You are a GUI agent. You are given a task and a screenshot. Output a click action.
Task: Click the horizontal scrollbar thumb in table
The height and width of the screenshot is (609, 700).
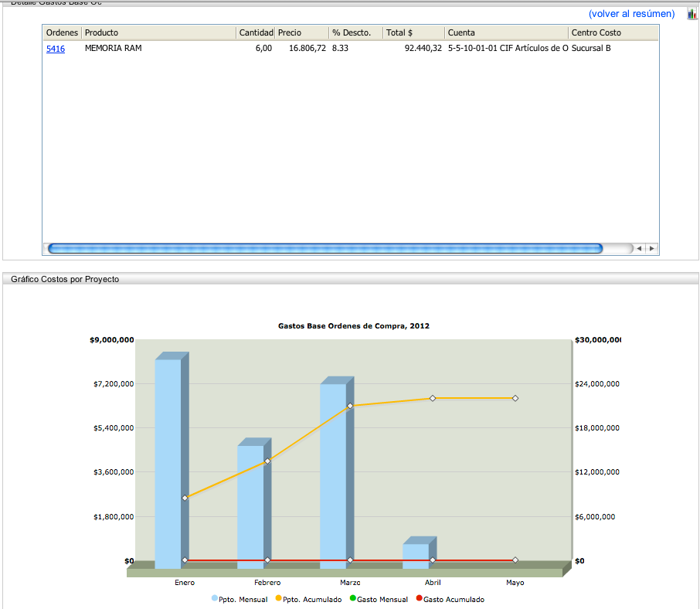click(325, 249)
